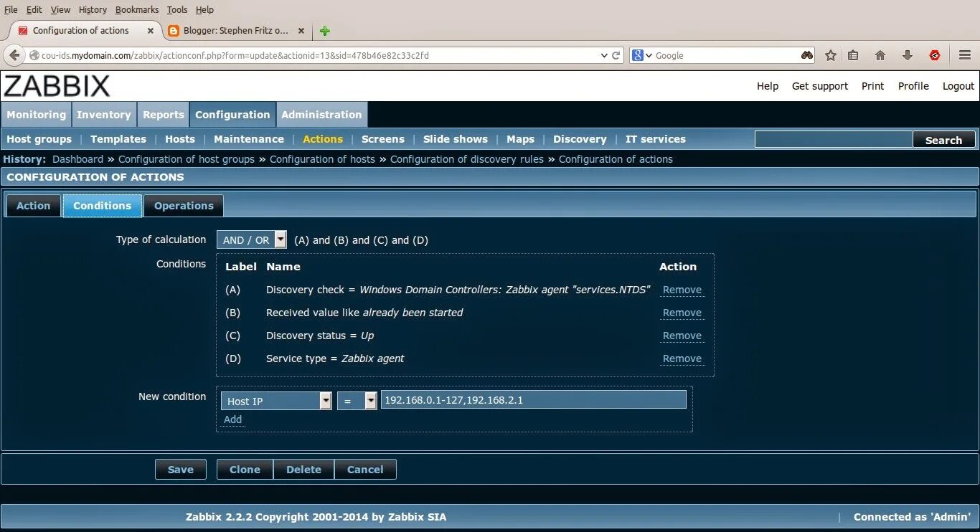Cancel editing the action
The width and height of the screenshot is (980, 532).
pyautogui.click(x=365, y=470)
